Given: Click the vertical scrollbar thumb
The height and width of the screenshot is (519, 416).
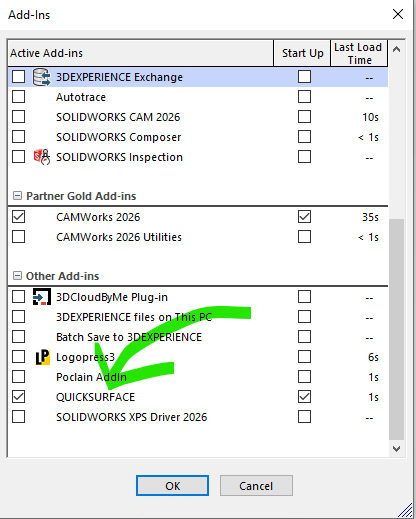Looking at the screenshot, I should coord(396,329).
